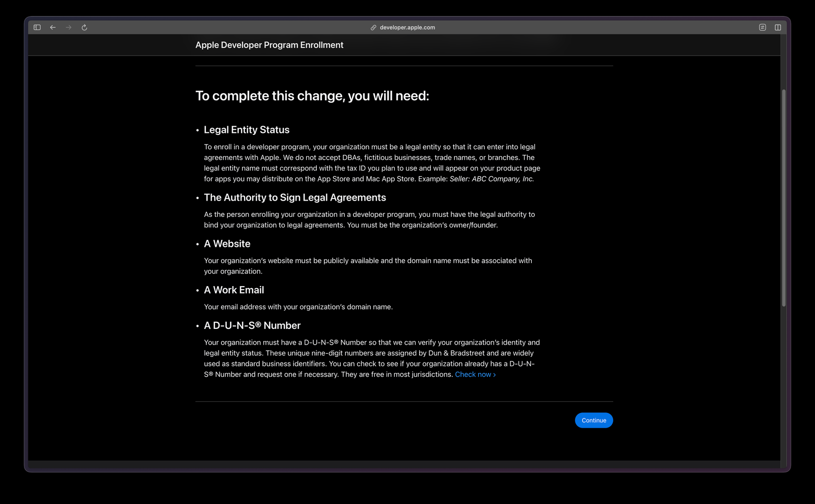The width and height of the screenshot is (815, 504).
Task: Reload the page with the refresh icon
Action: click(x=85, y=27)
